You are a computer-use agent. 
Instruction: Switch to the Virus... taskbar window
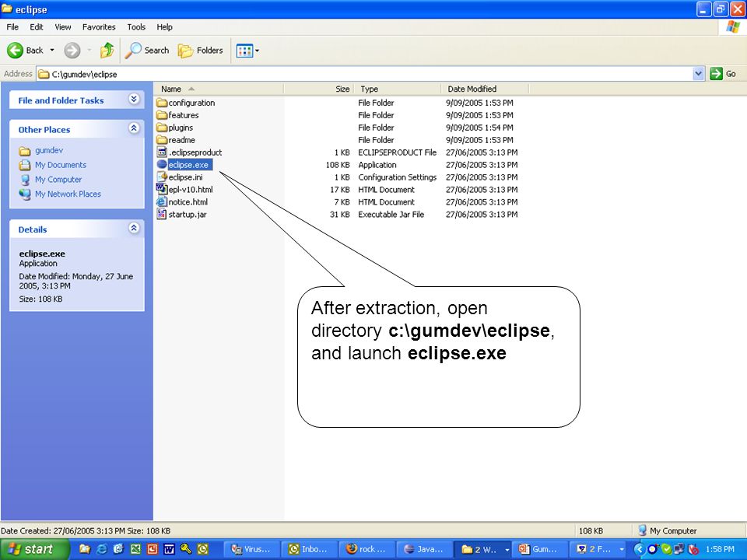pyautogui.click(x=251, y=549)
